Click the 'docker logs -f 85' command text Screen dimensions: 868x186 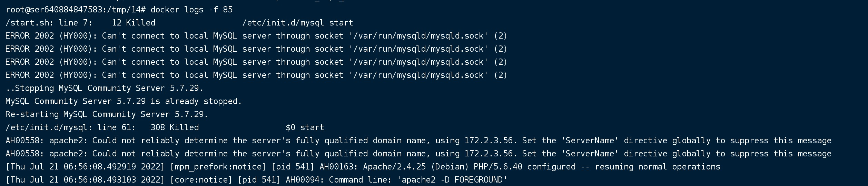coord(191,10)
